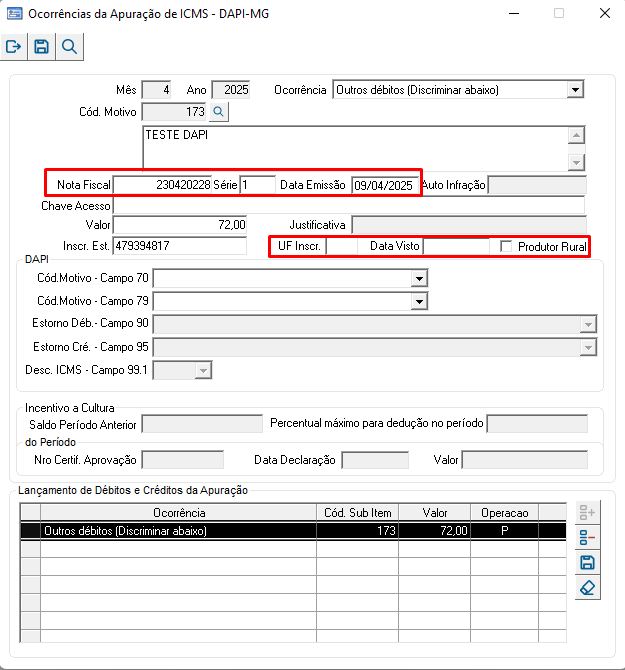
Task: Click save icon beside the grid
Action: click(587, 562)
